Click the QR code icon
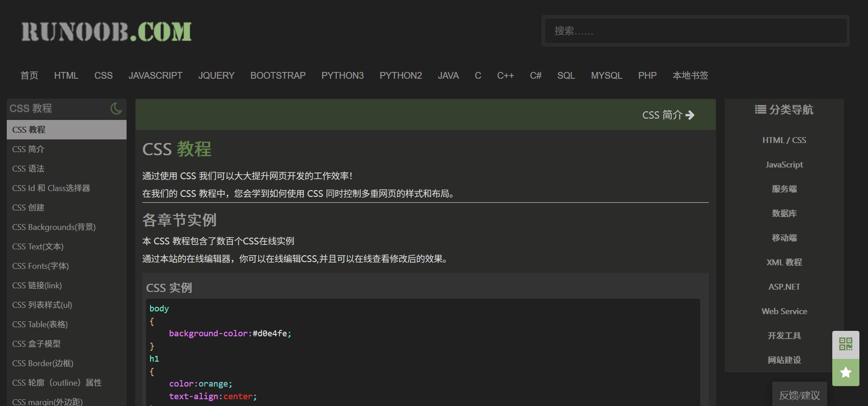The image size is (868, 406). pos(845,344)
